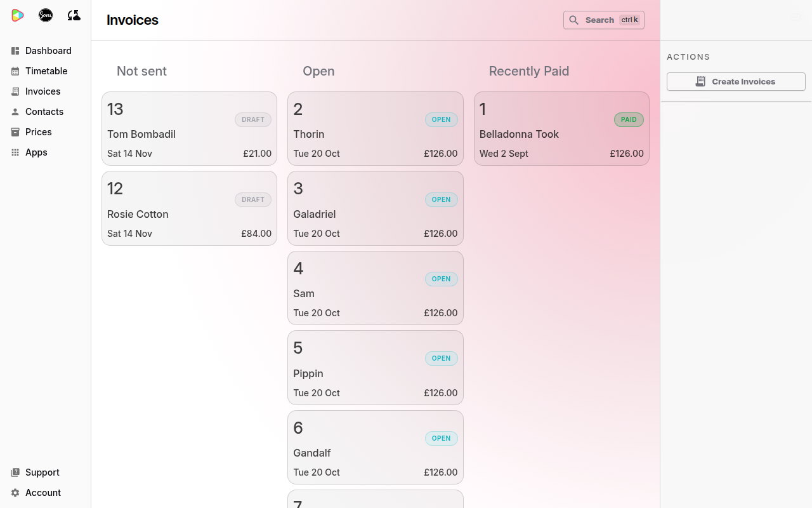Click the Dashboard sidebar icon

pos(15,51)
